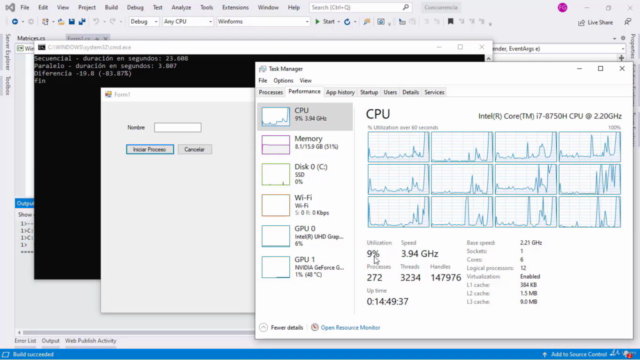Click the Nombre text field in Form1
640x360 pixels.
(178, 127)
